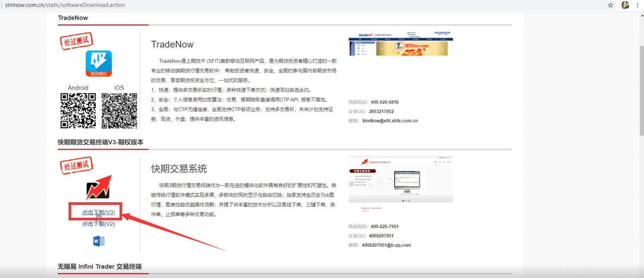Image resolution: width=644 pixels, height=278 pixels.
Task: Click the address bar URL simnow.com.cn
Action: click(x=65, y=5)
